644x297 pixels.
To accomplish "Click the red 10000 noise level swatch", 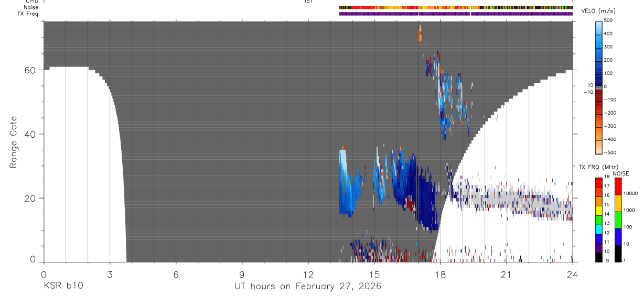I will pos(618,186).
